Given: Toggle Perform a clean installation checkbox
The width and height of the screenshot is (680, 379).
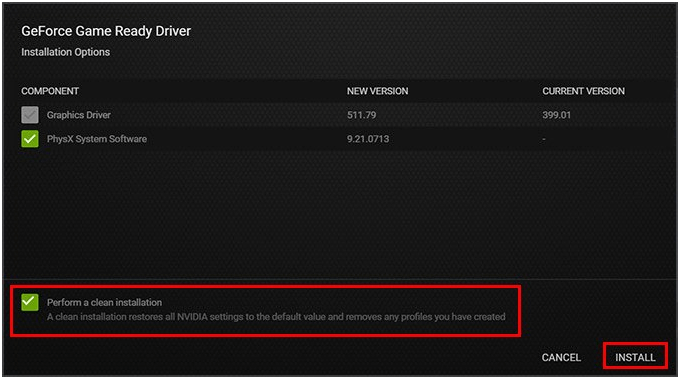Looking at the screenshot, I should [x=30, y=302].
